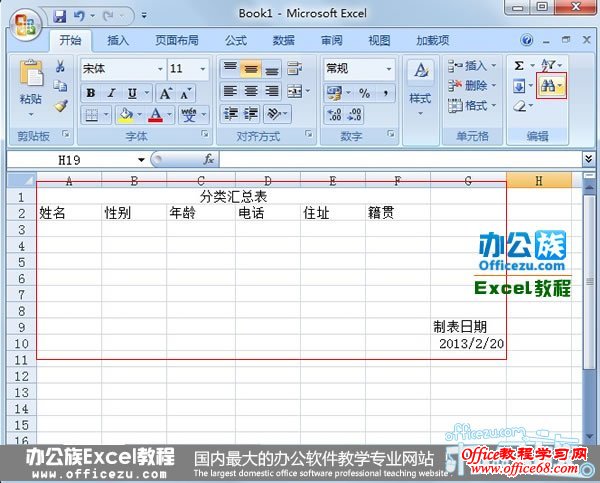Set bottom vertical alignment
Screen dimensions: 600x483
272,69
